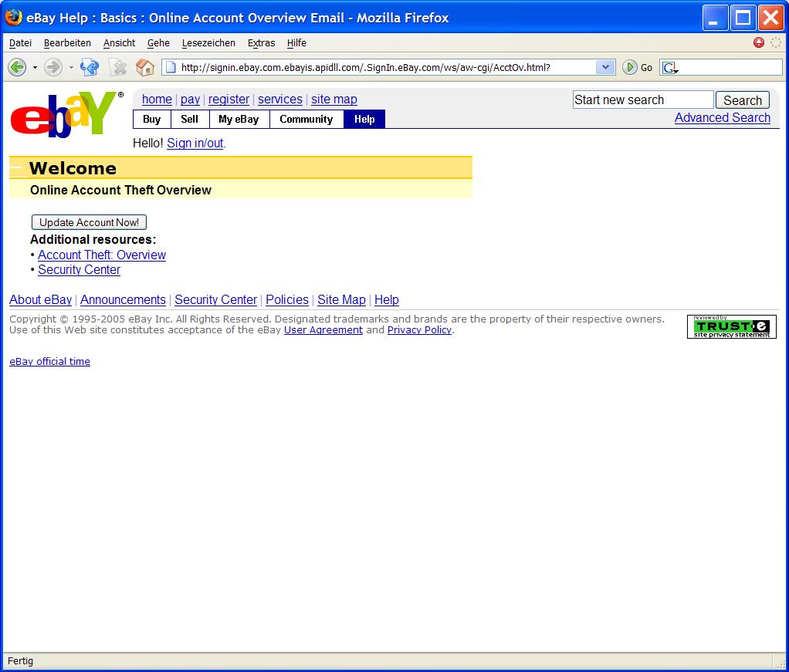Click Policies footer link

287,300
